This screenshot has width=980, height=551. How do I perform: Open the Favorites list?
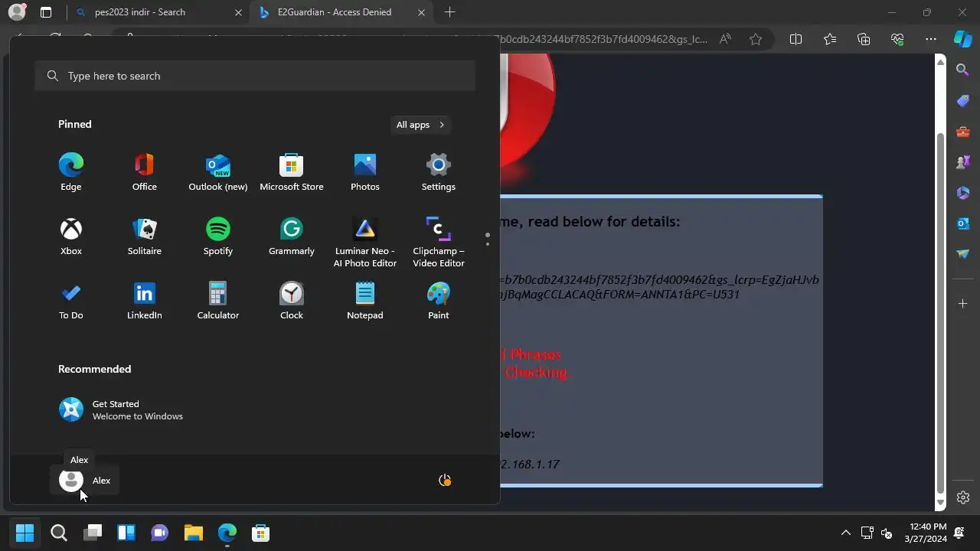[x=830, y=40]
